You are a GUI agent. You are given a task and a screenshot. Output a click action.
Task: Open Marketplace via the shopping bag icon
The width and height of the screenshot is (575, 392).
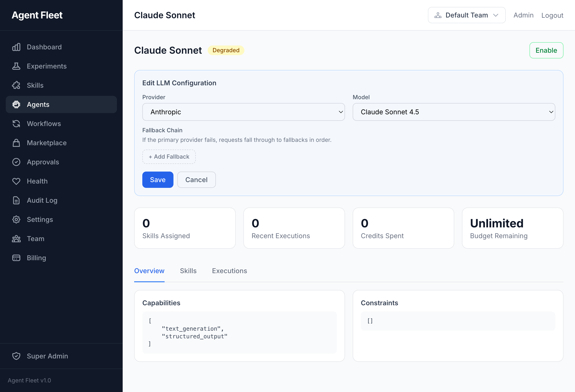tap(16, 143)
